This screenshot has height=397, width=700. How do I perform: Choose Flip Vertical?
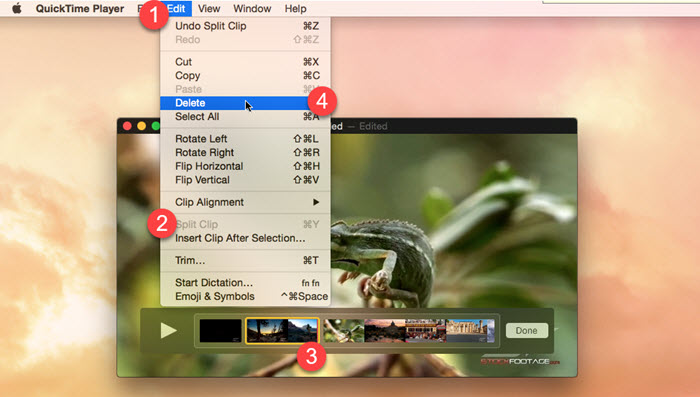246,180
